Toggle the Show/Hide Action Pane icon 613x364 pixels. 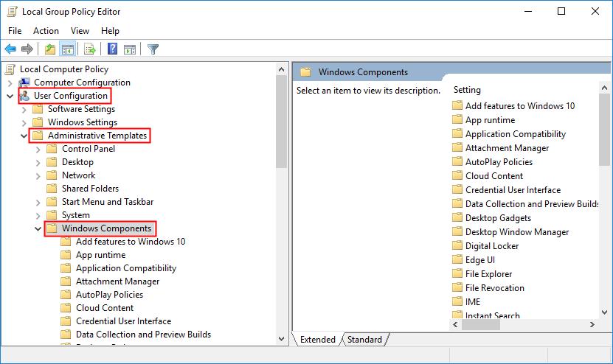[x=130, y=49]
